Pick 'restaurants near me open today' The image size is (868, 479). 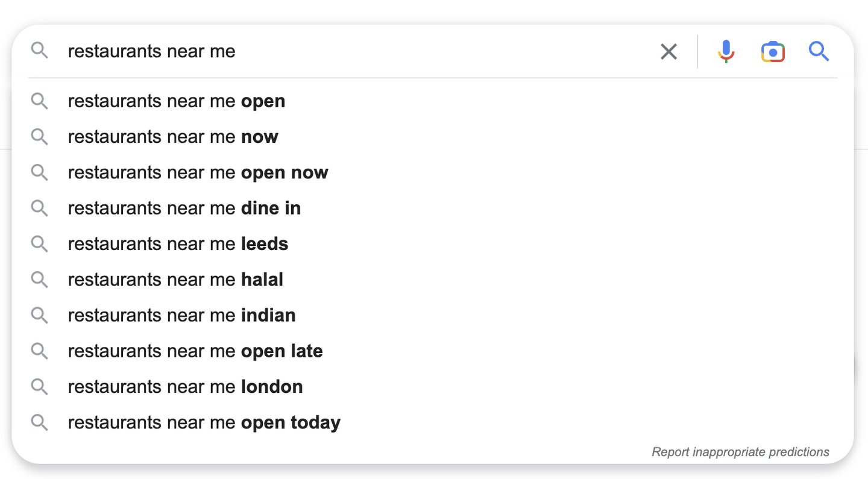pos(204,422)
